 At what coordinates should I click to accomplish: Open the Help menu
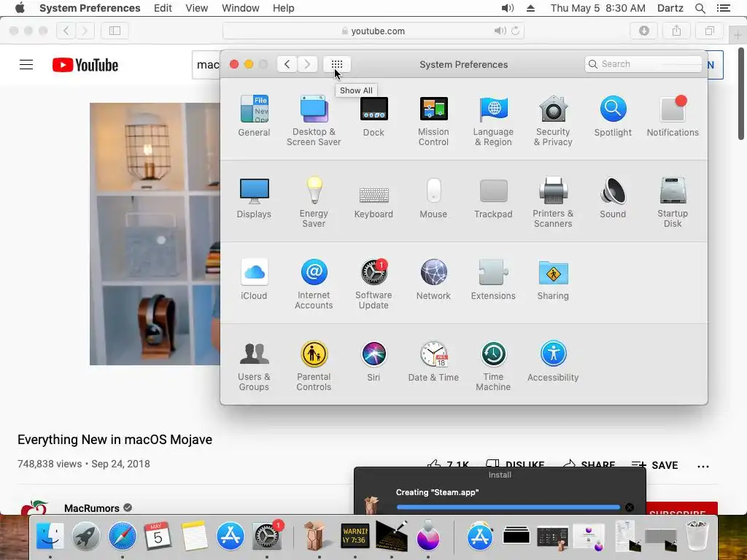tap(283, 8)
